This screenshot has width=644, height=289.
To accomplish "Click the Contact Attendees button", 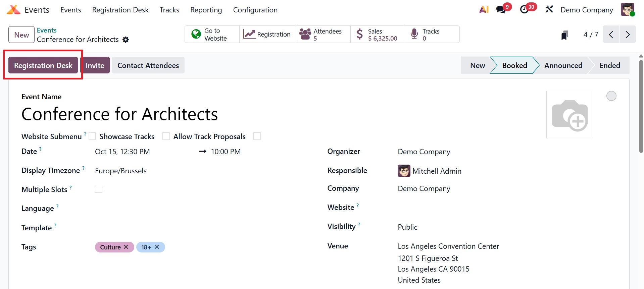I will click(148, 65).
